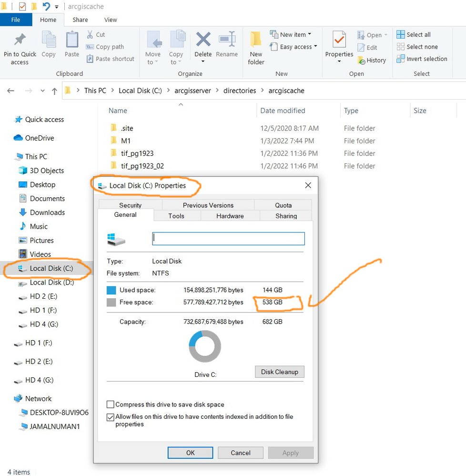Screen dimensions: 466x476
Task: Click Invert selection in the ribbon
Action: coord(422,59)
